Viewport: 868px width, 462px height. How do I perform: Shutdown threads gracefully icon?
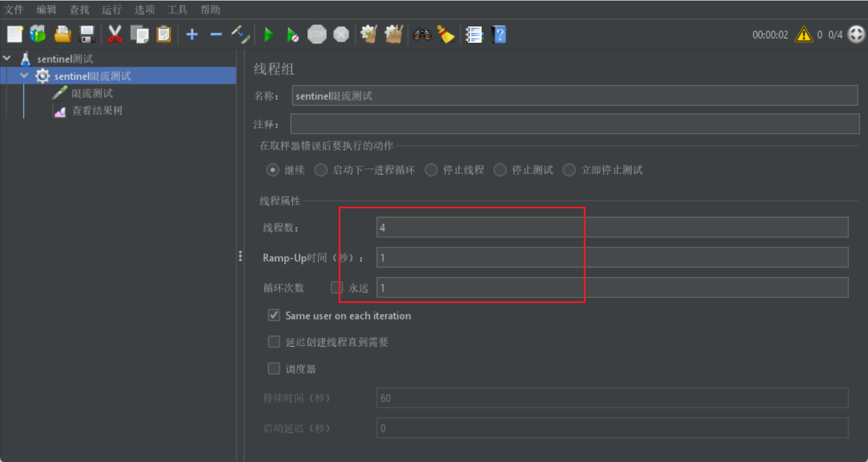(341, 34)
